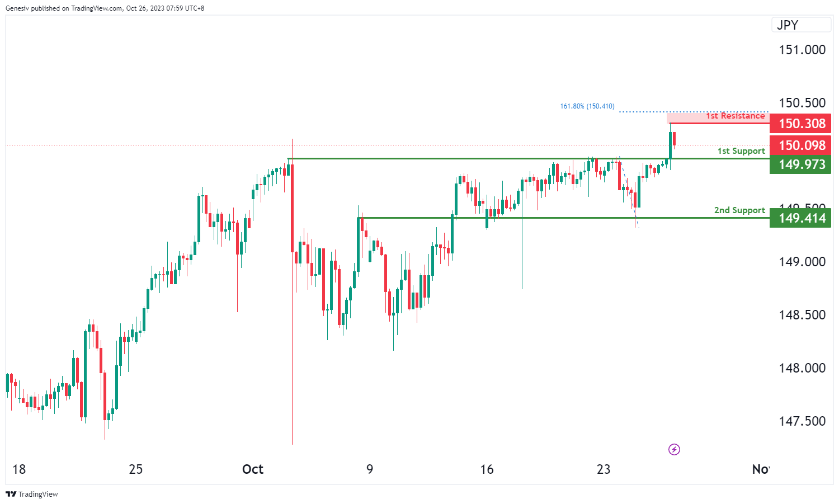Click the TradingView wordmark text at bottom
Screen dimensions: 839x504
coord(38,494)
